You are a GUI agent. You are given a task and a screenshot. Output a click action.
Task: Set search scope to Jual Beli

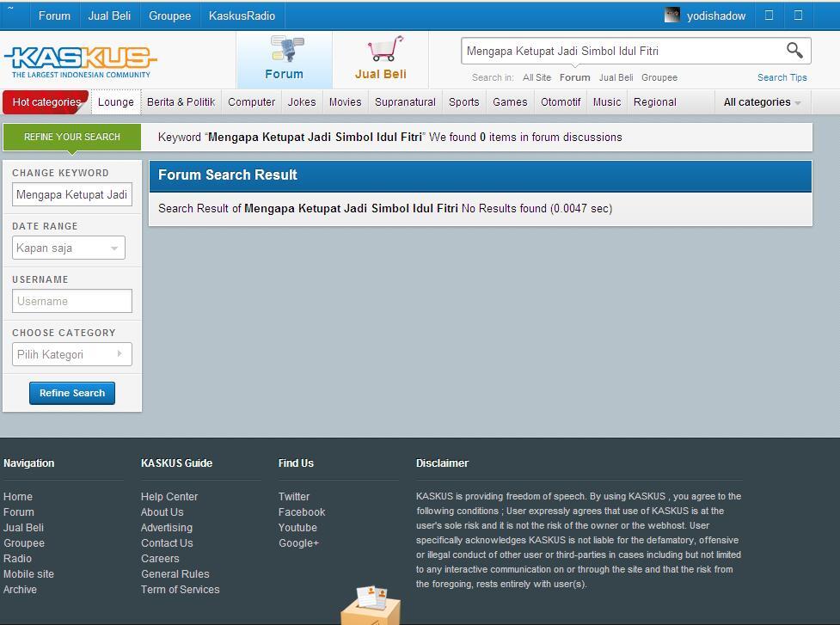click(616, 77)
